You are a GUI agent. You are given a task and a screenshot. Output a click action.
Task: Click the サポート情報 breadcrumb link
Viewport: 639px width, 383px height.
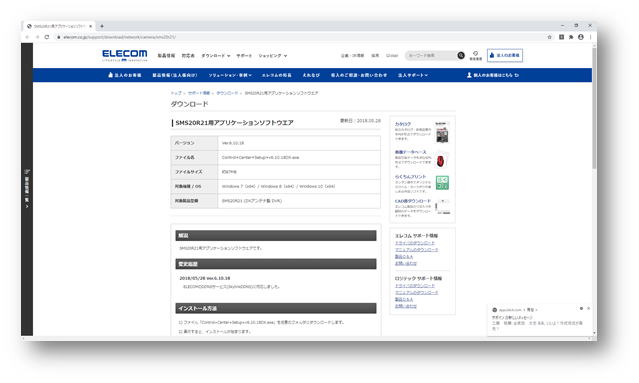[x=199, y=93]
